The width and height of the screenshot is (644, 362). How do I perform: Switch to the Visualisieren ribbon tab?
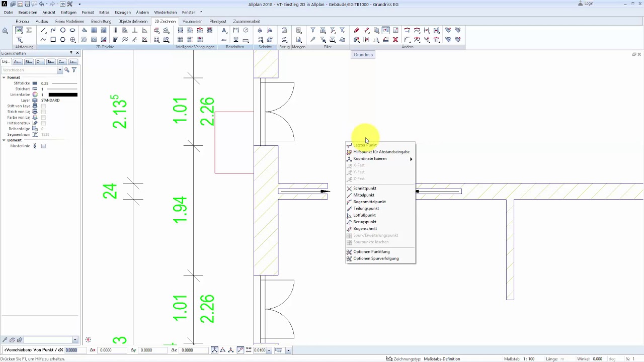[192, 22]
